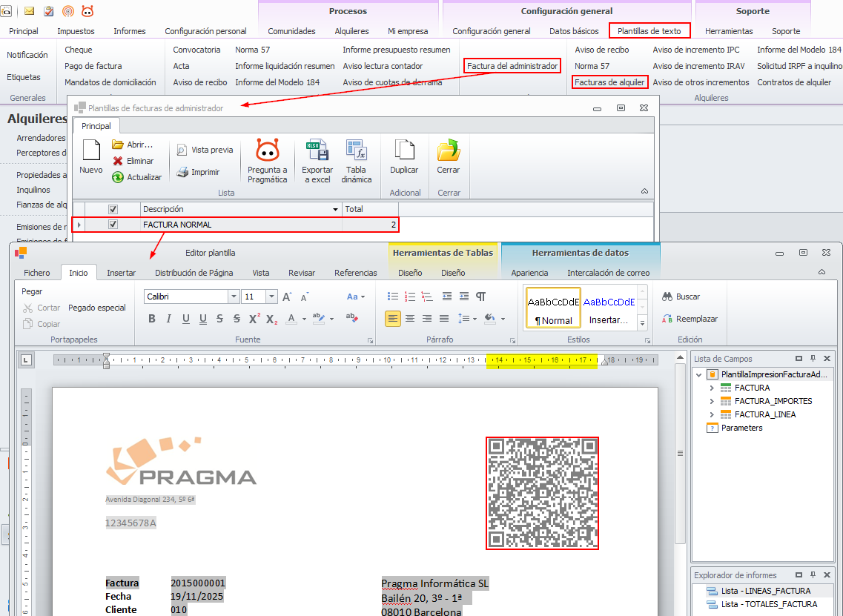The height and width of the screenshot is (616, 843).
Task: Open the Aa change case dropdown
Action: [356, 297]
